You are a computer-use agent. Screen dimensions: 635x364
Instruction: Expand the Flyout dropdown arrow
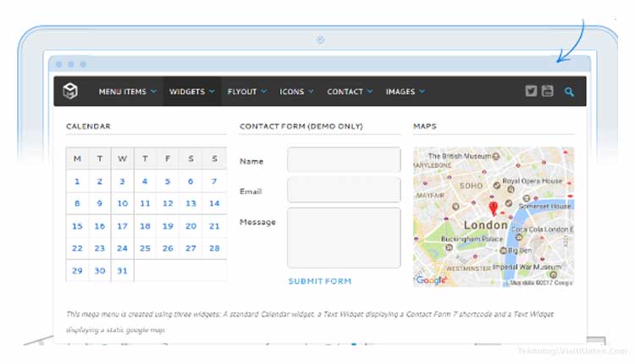coord(263,91)
